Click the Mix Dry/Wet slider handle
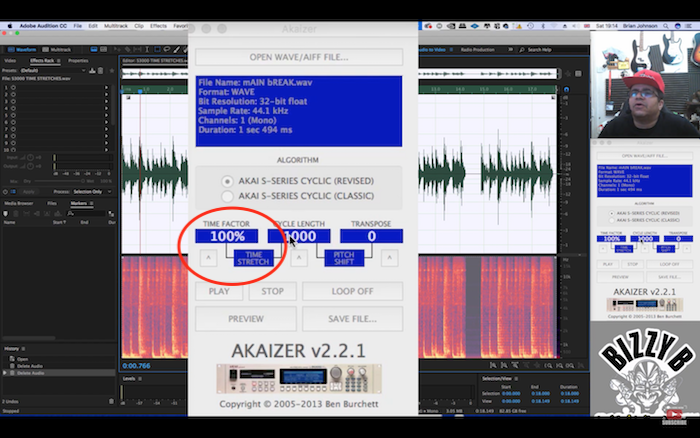Viewport: 700px width, 438px height. pyautogui.click(x=83, y=181)
